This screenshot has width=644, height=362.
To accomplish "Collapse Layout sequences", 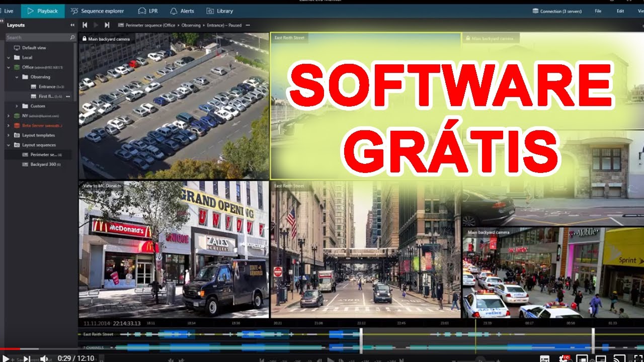I will [9, 145].
